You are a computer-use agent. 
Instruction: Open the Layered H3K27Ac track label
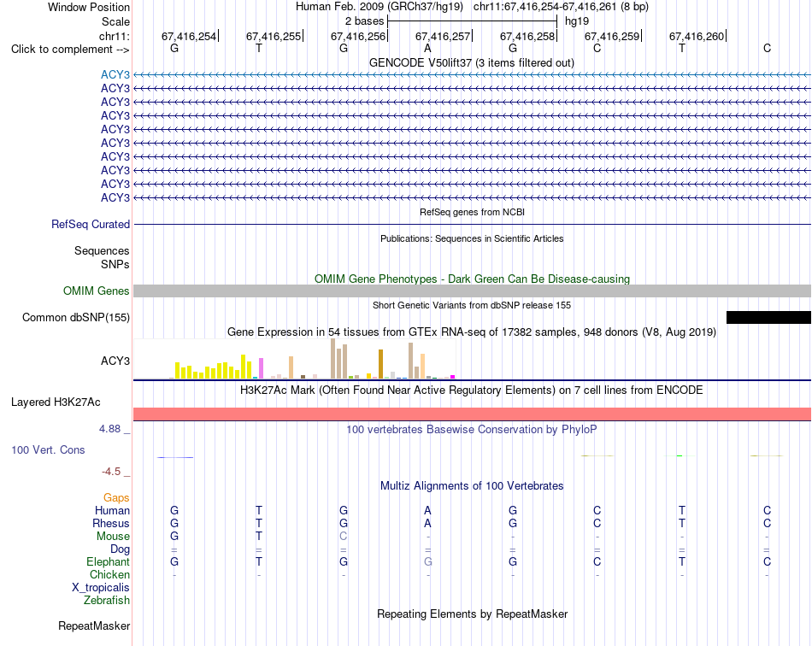56,402
